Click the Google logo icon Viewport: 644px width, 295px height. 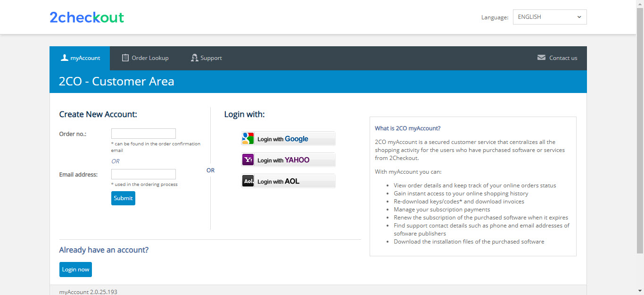248,139
